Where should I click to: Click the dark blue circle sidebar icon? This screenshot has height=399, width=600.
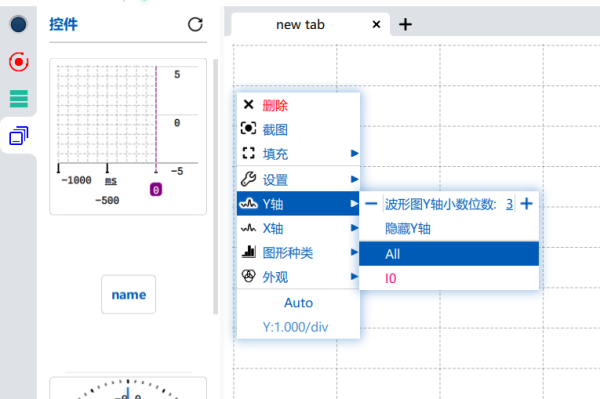(x=18, y=24)
